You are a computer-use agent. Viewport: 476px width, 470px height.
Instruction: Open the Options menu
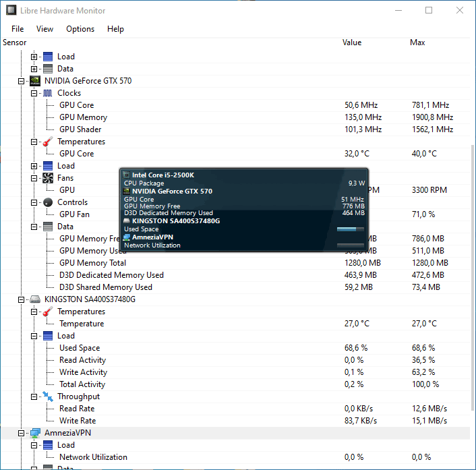(80, 29)
